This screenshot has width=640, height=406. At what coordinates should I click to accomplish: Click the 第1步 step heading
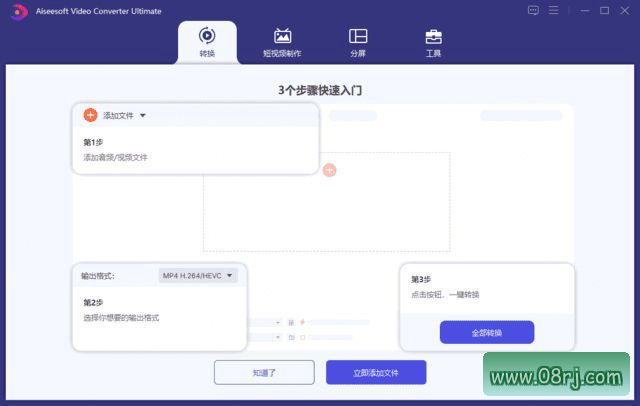(x=93, y=142)
